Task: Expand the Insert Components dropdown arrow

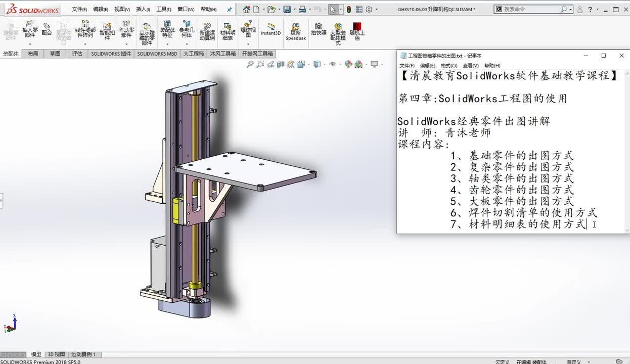Action: tap(30, 44)
